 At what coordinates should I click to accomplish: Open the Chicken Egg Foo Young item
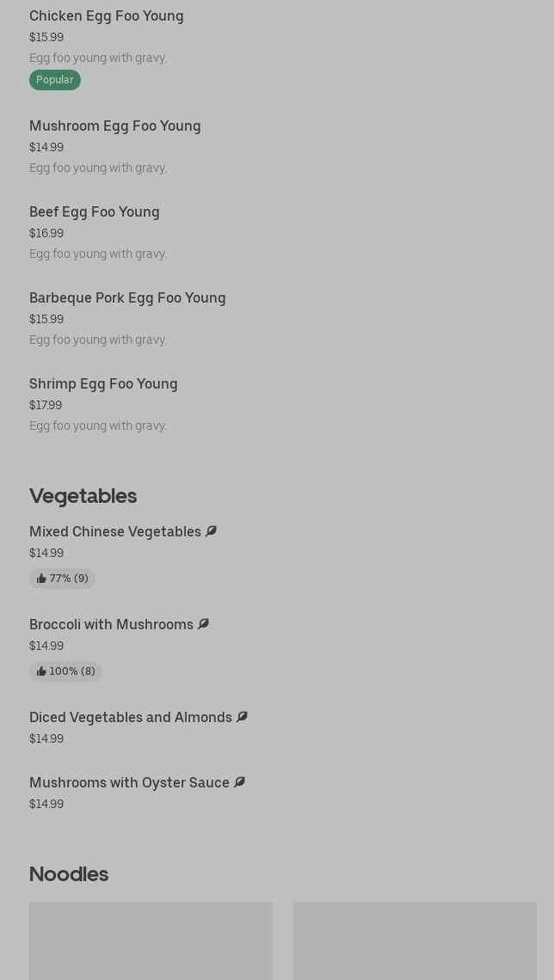tap(106, 15)
